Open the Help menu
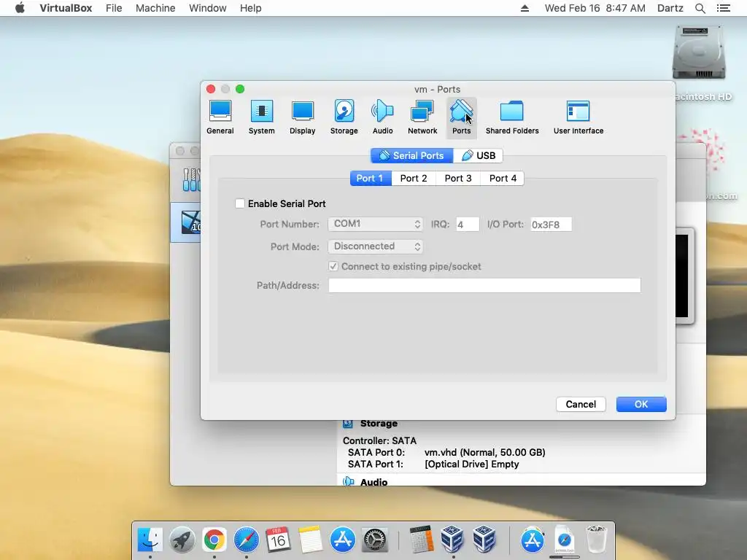This screenshot has width=747, height=560. pyautogui.click(x=251, y=8)
